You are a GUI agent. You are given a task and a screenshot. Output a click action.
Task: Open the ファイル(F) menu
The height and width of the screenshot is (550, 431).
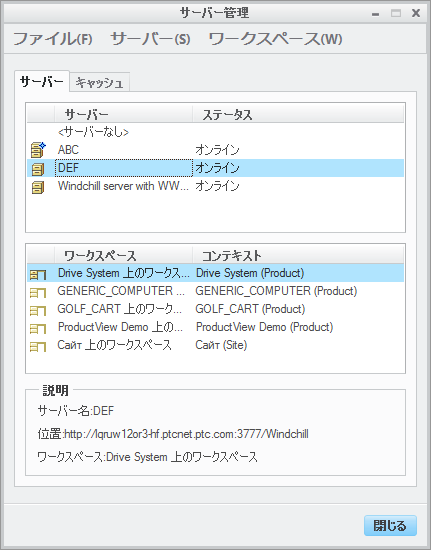click(x=53, y=39)
